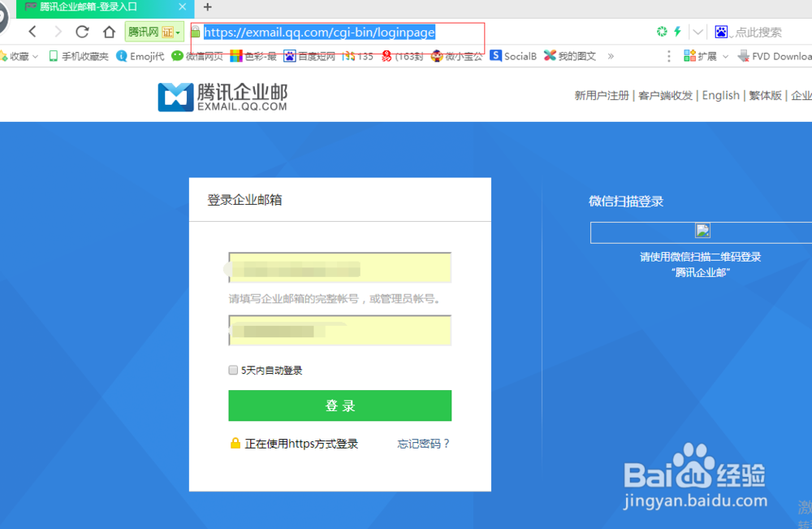This screenshot has width=812, height=529.
Task: Switch to 繁体版 traditional Chinese
Action: click(766, 95)
